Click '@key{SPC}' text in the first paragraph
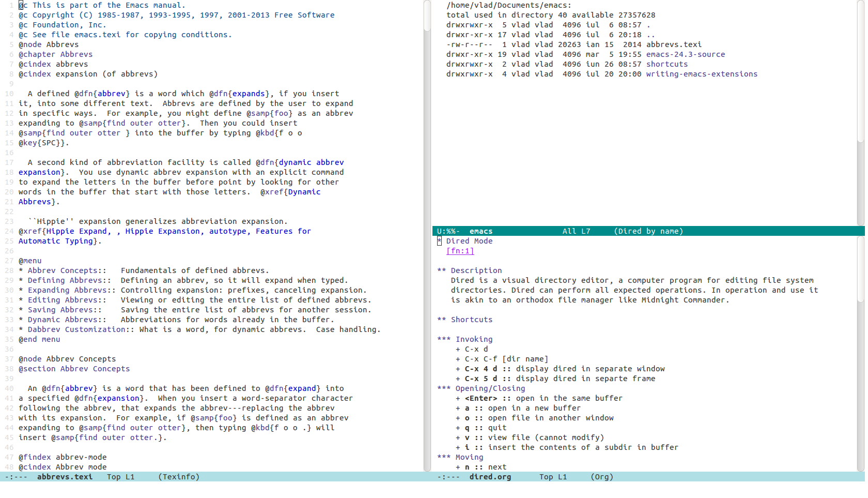 (x=41, y=143)
